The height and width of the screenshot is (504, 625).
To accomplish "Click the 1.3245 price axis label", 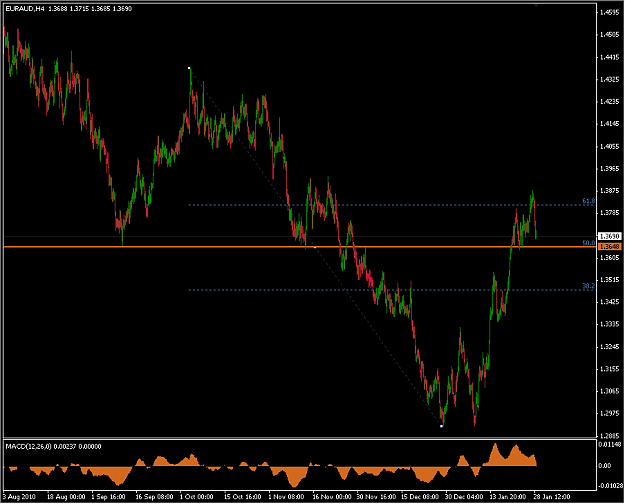I will point(610,347).
